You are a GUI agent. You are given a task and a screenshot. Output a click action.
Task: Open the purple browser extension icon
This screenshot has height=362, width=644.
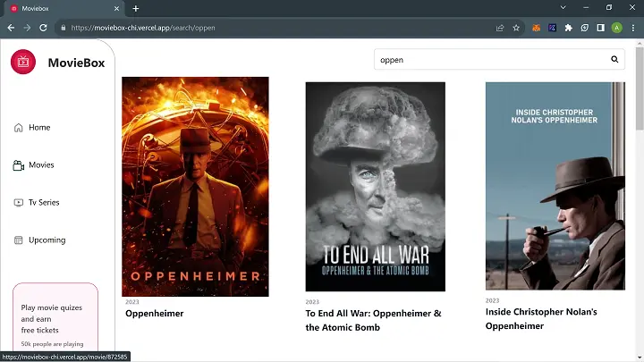click(x=553, y=28)
